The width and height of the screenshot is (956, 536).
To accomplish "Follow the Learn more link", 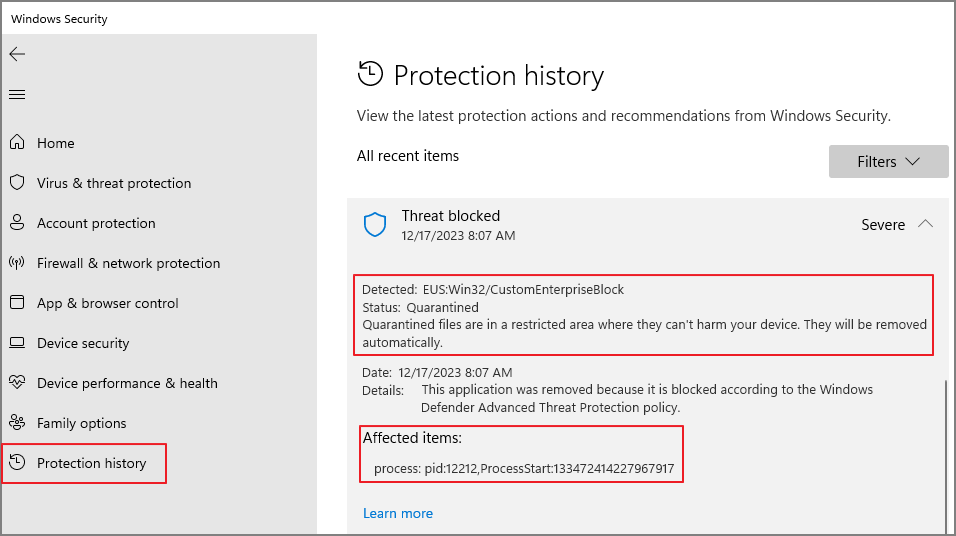I will pos(398,513).
